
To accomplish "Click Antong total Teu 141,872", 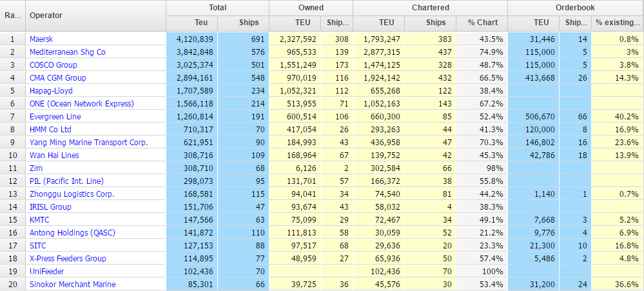I will 199,233.
